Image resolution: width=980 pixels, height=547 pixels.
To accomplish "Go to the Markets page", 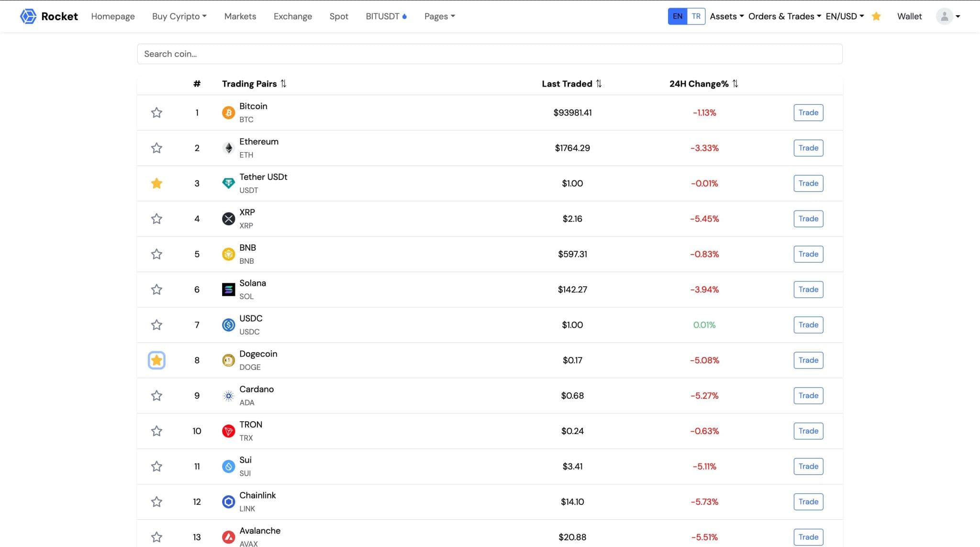I will pos(240,16).
